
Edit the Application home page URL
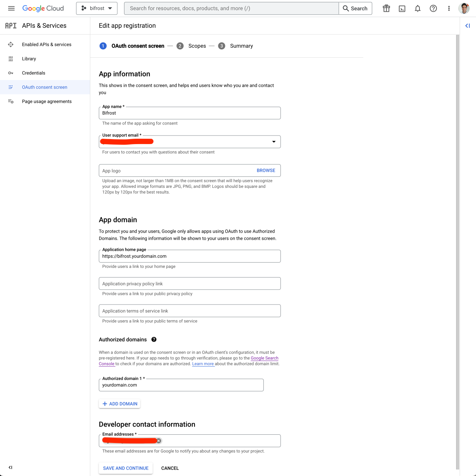coord(190,256)
